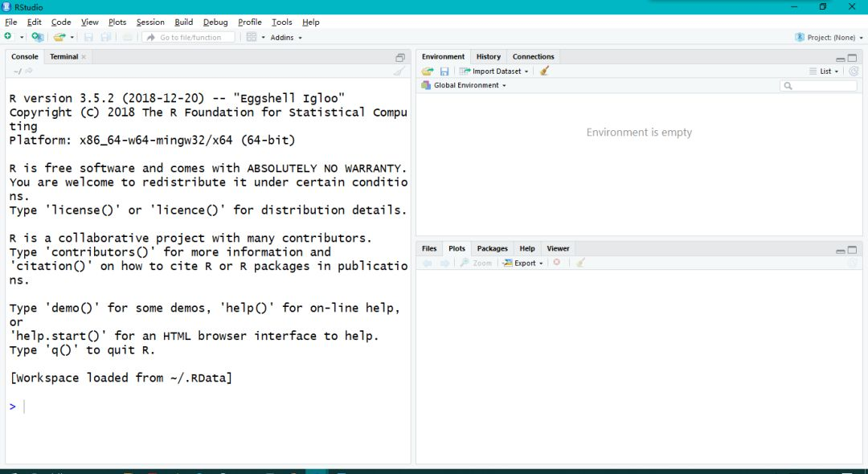Open the Plots menu
868x474 pixels.
point(117,22)
